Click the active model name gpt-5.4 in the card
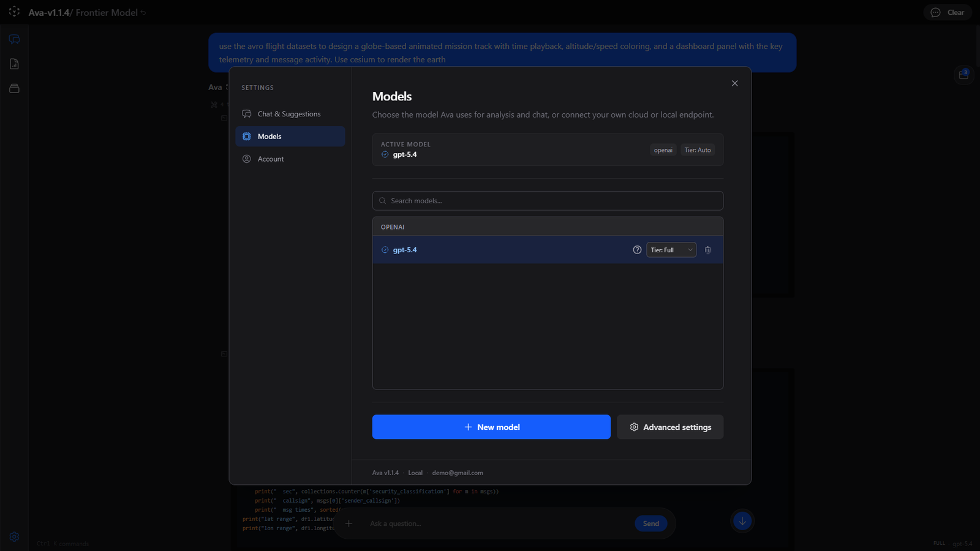Viewport: 980px width, 551px height. (x=405, y=154)
